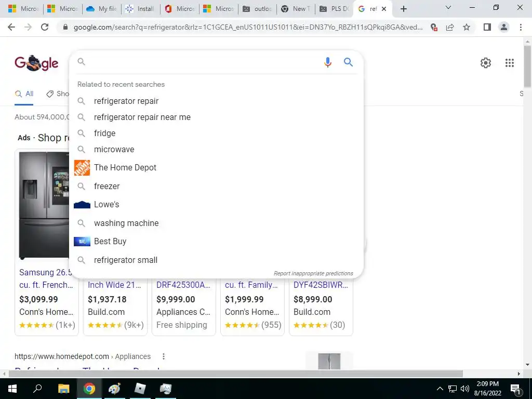Bookmark this page with the star icon

click(x=467, y=27)
